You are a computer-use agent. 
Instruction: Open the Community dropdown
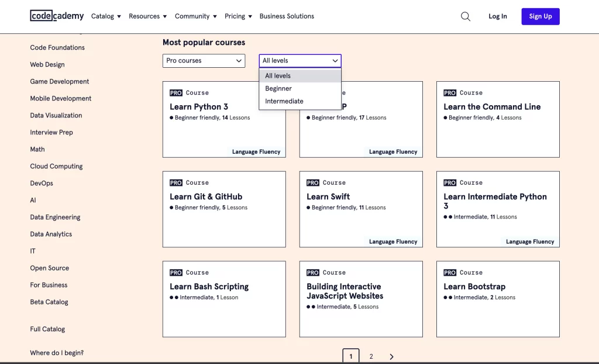click(x=195, y=16)
